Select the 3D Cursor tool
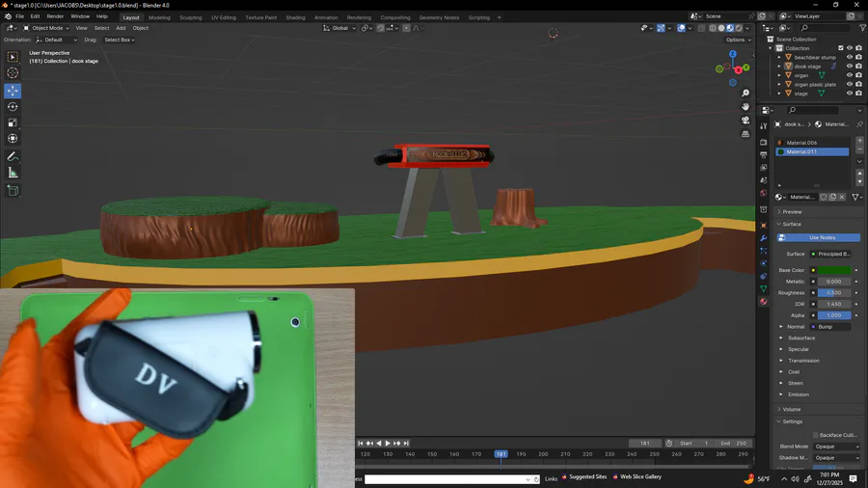 pos(13,73)
